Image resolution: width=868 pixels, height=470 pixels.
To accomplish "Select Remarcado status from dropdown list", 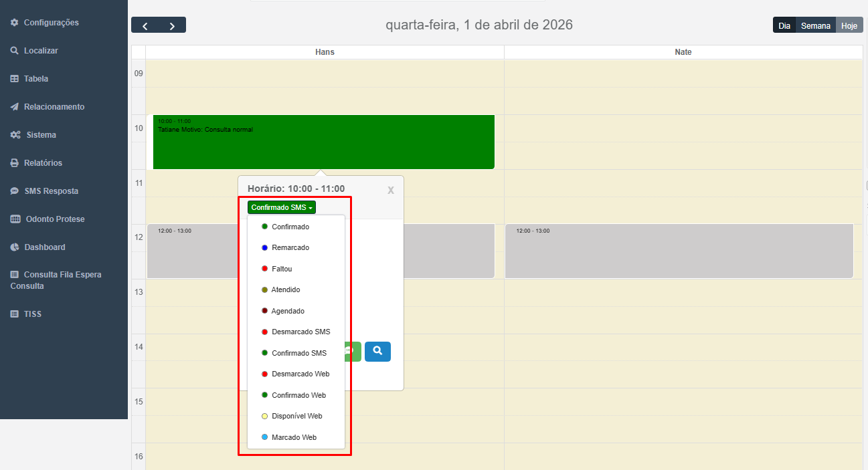I will click(x=290, y=247).
